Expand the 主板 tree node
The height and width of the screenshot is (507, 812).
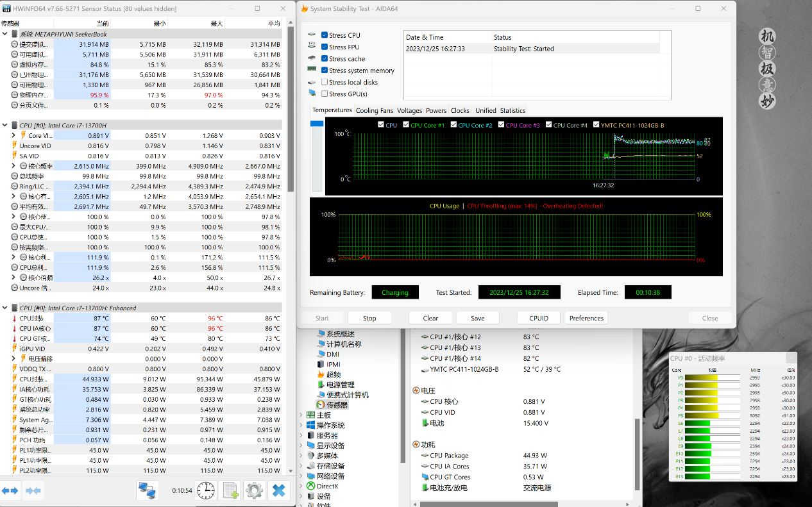click(301, 415)
